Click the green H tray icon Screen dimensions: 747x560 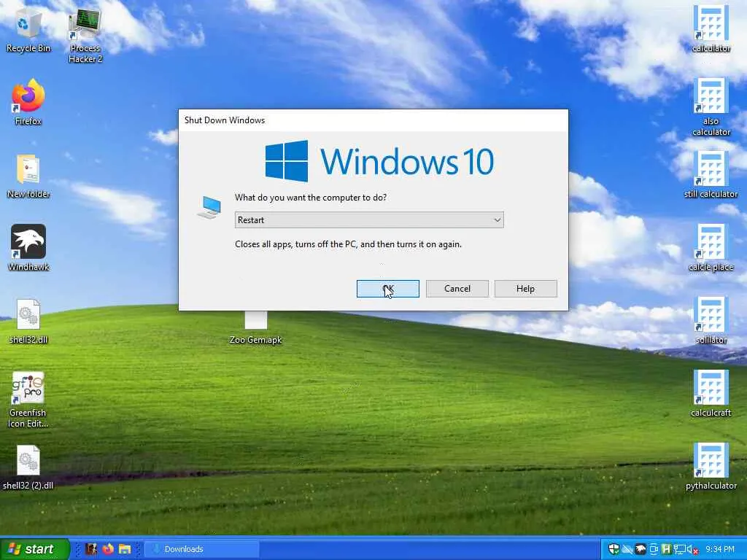pyautogui.click(x=666, y=549)
